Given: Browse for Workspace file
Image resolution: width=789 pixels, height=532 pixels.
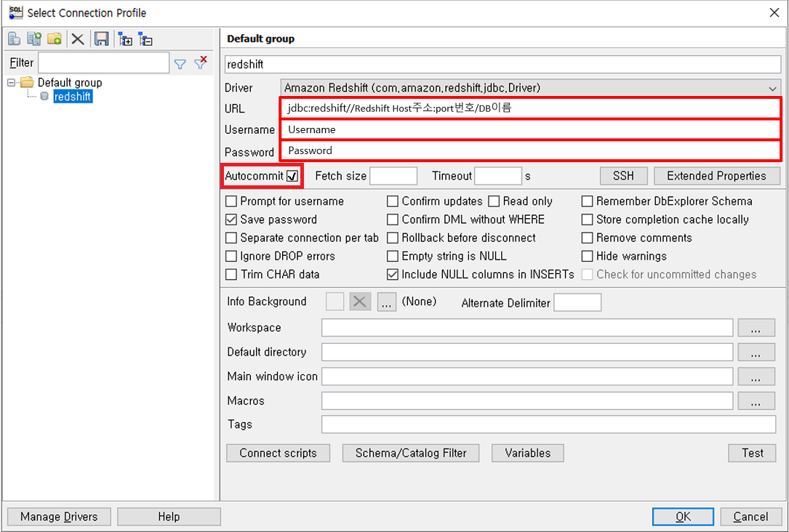Looking at the screenshot, I should pos(756,328).
